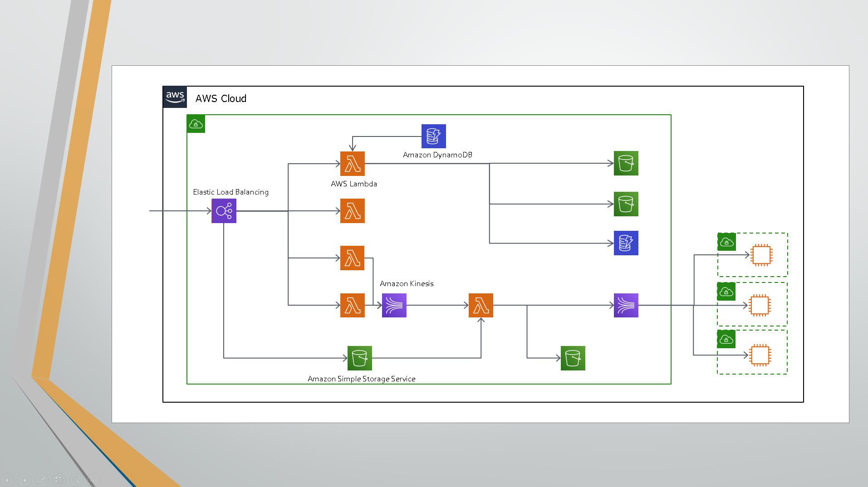Click the main VPC cloud-lock icon
This screenshot has width=868, height=487.
click(x=196, y=124)
